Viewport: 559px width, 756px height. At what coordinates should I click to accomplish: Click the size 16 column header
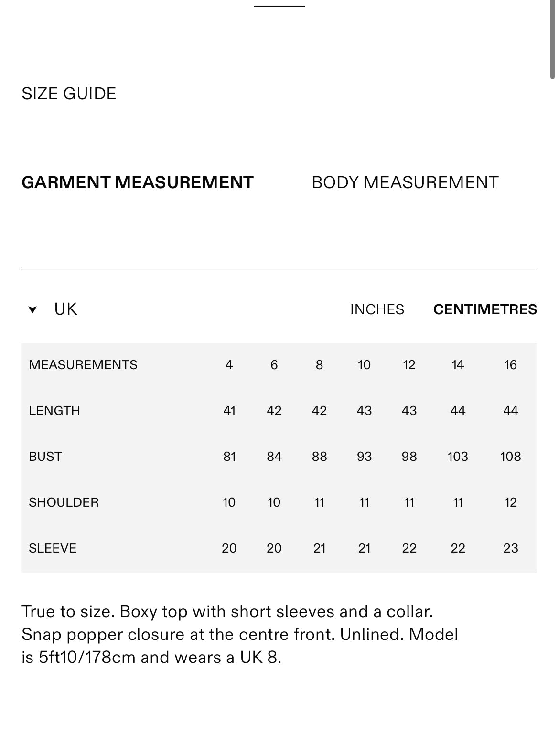coord(510,365)
